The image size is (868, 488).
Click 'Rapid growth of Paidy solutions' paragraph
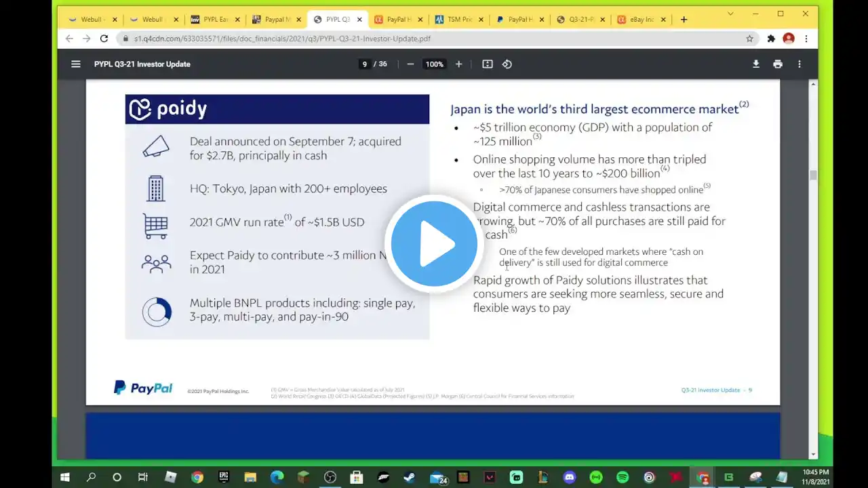pos(598,294)
